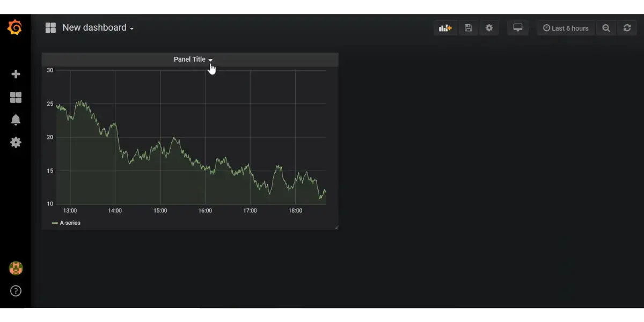The height and width of the screenshot is (322, 644).
Task: Click the 18:00 x-axis label
Action: click(295, 211)
